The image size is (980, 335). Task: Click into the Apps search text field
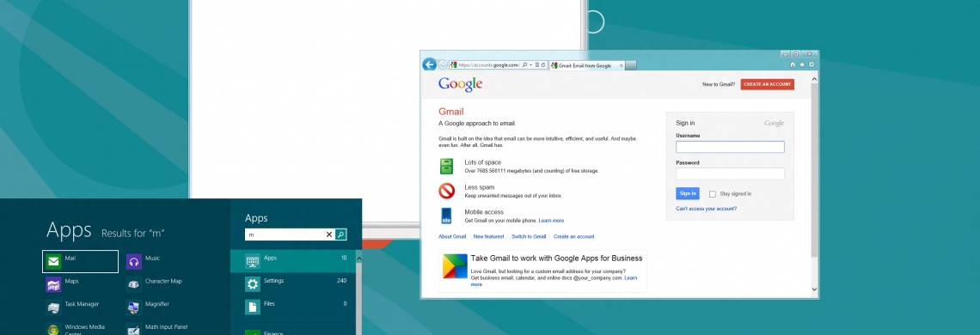[x=285, y=234]
